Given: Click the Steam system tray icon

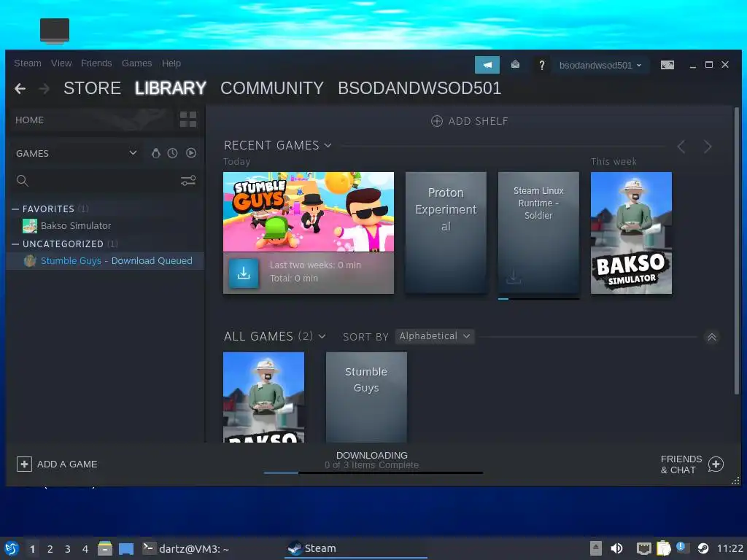Looking at the screenshot, I should point(703,548).
